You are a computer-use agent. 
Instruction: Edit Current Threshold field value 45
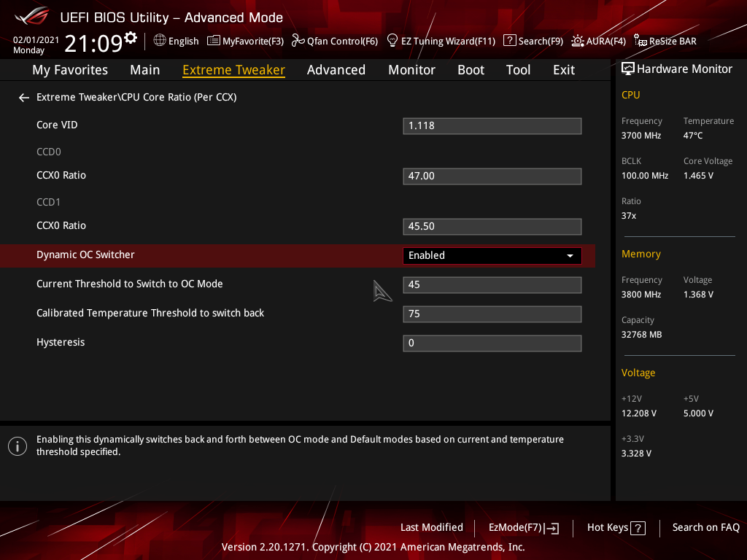(492, 285)
